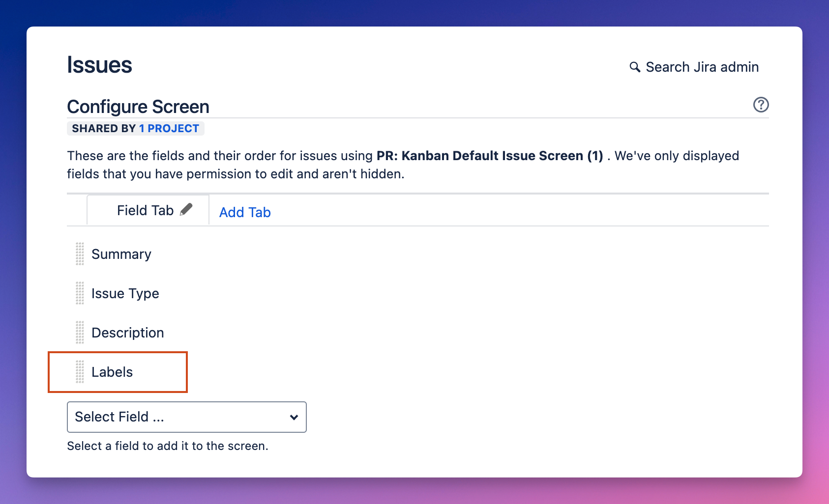This screenshot has width=829, height=504.
Task: Click the Issues page title
Action: click(x=99, y=64)
